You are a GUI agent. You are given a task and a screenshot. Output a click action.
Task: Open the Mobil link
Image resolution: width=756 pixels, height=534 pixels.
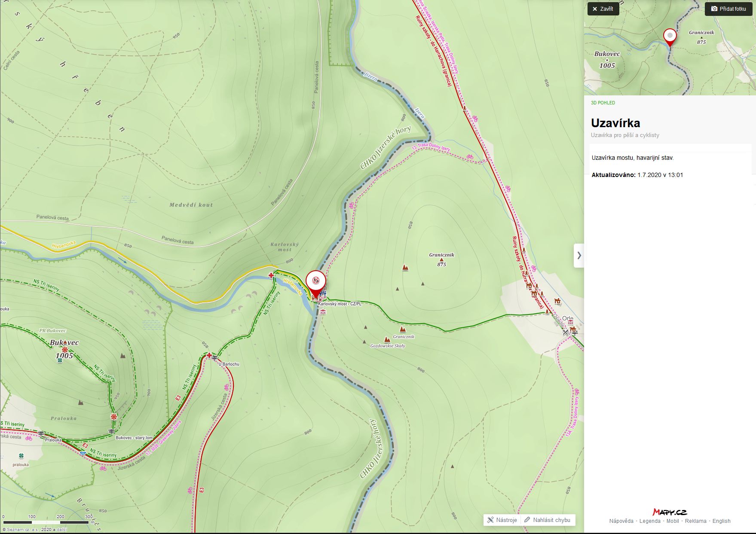pos(673,521)
